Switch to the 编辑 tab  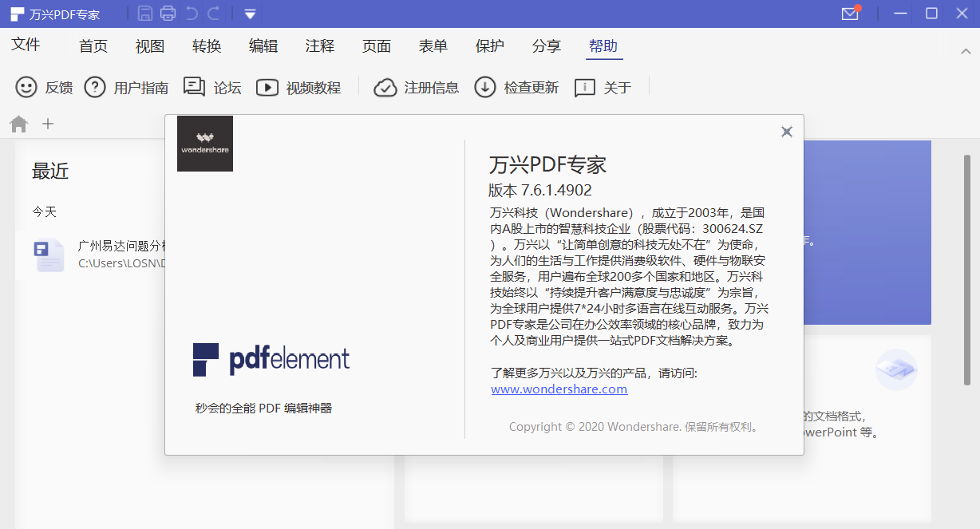[263, 46]
